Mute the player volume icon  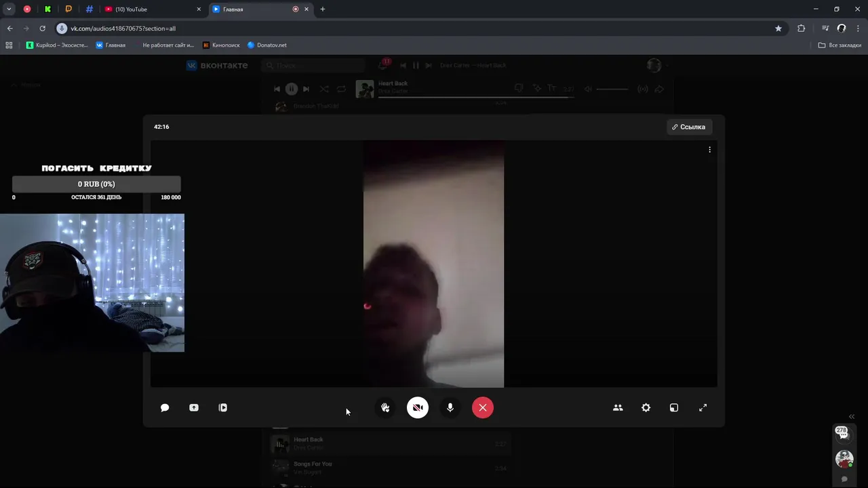[x=588, y=89]
